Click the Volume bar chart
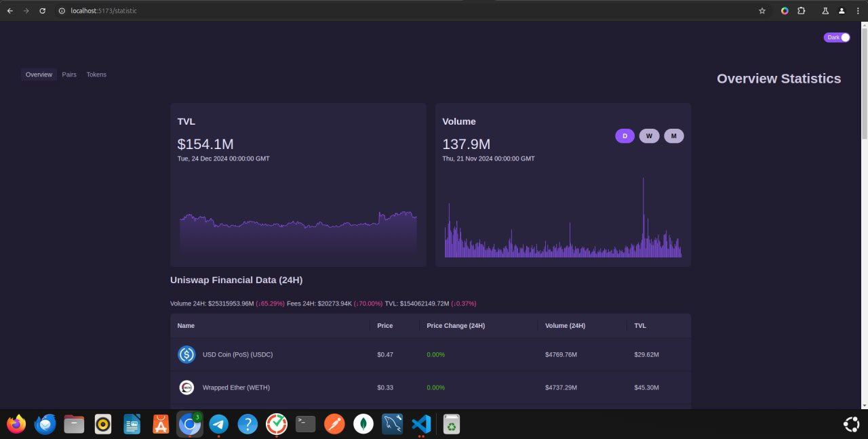The height and width of the screenshot is (439, 868). 563,217
